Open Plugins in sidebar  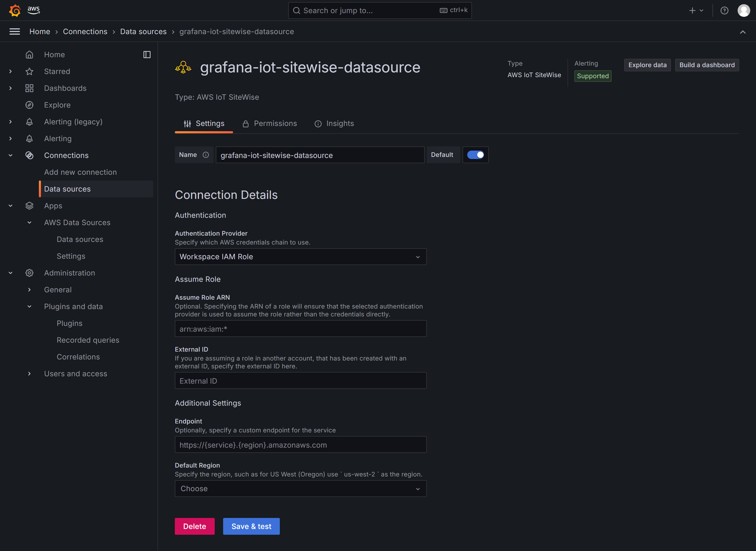click(69, 323)
